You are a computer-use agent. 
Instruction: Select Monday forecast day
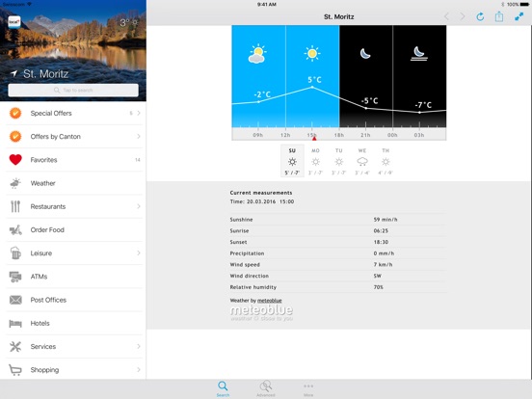pos(315,161)
